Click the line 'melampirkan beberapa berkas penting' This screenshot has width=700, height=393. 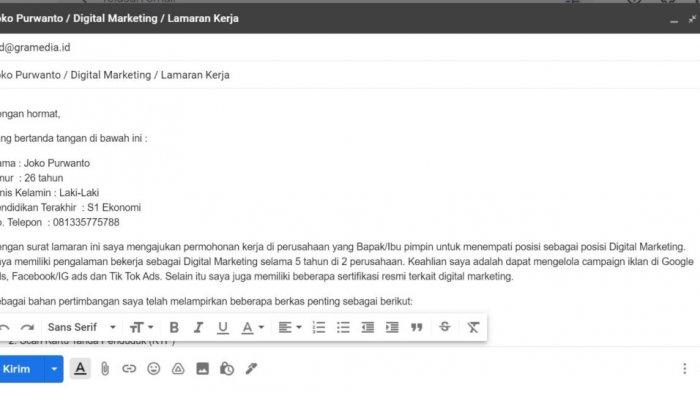point(206,301)
